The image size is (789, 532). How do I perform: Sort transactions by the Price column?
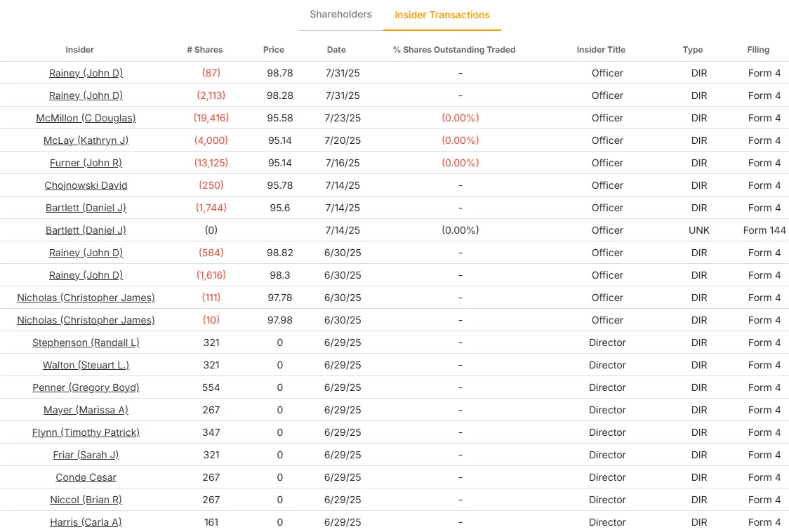[274, 50]
